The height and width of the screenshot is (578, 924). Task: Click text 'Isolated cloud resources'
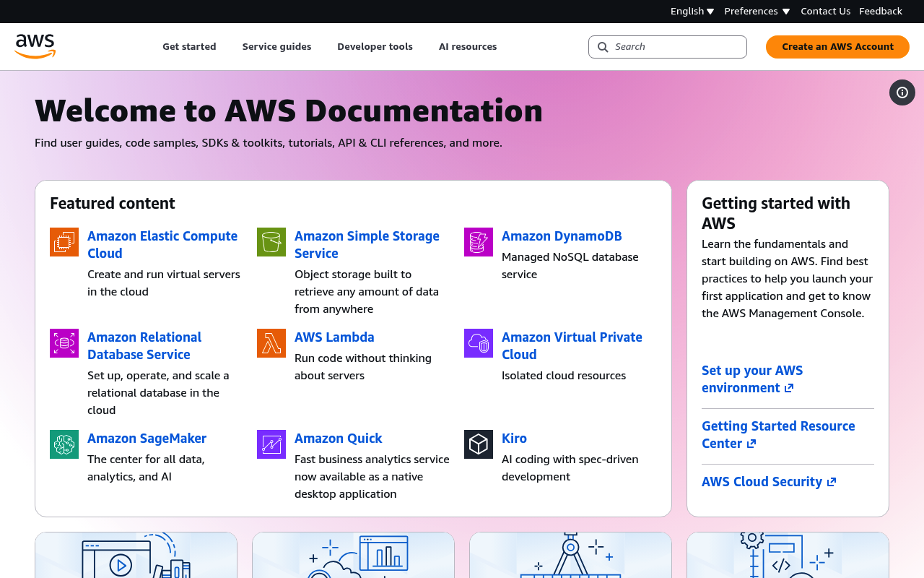564,376
